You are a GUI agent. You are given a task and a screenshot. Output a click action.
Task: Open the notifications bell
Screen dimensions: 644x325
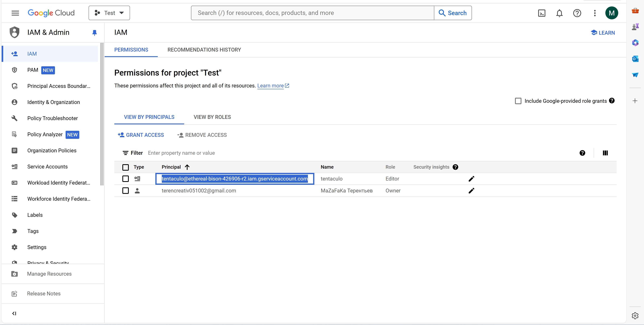tap(559, 13)
